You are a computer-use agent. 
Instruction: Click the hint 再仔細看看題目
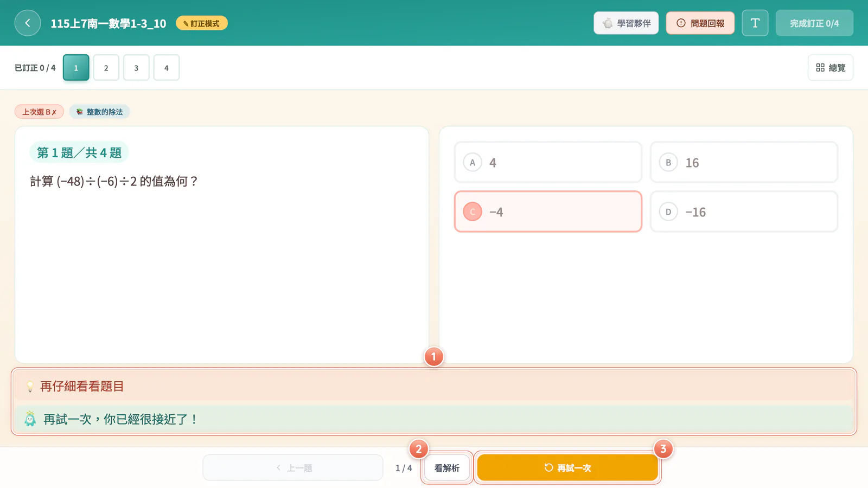(82, 386)
